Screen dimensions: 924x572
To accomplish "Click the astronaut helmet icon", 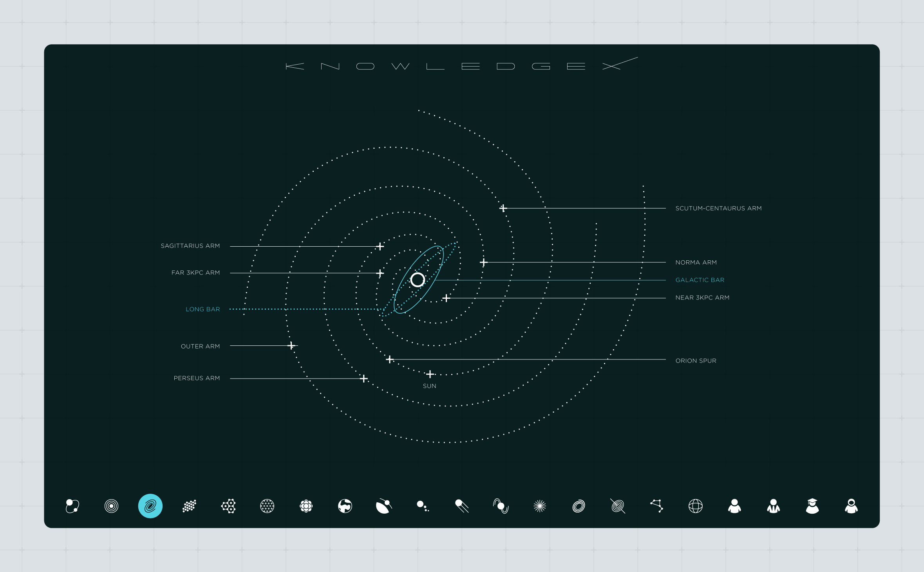I will [851, 506].
